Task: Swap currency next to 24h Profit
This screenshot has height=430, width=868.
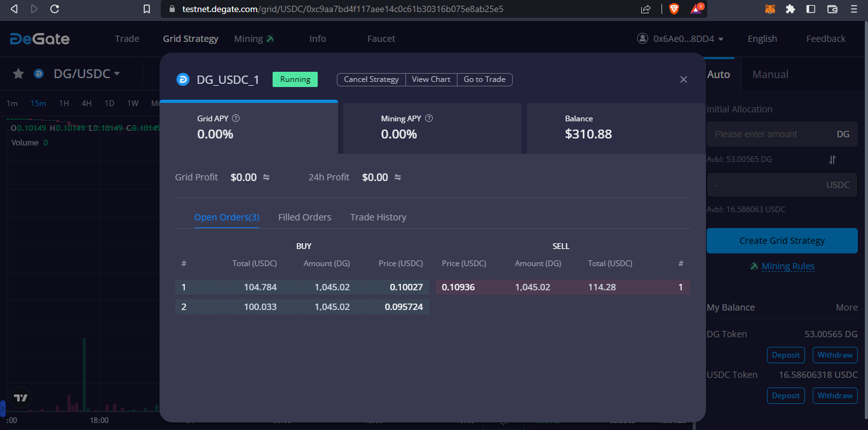Action: (x=398, y=177)
